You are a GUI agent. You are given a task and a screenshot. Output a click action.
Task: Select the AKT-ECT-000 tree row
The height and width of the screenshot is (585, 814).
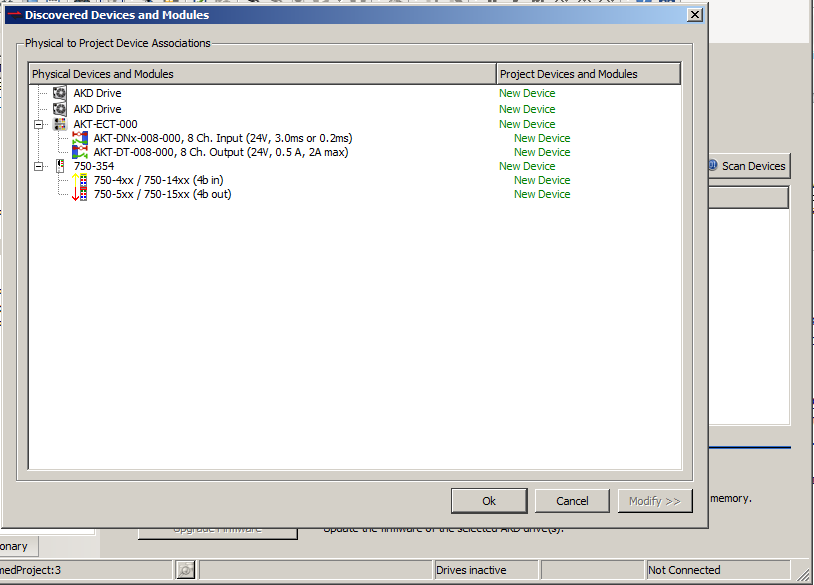355,124
